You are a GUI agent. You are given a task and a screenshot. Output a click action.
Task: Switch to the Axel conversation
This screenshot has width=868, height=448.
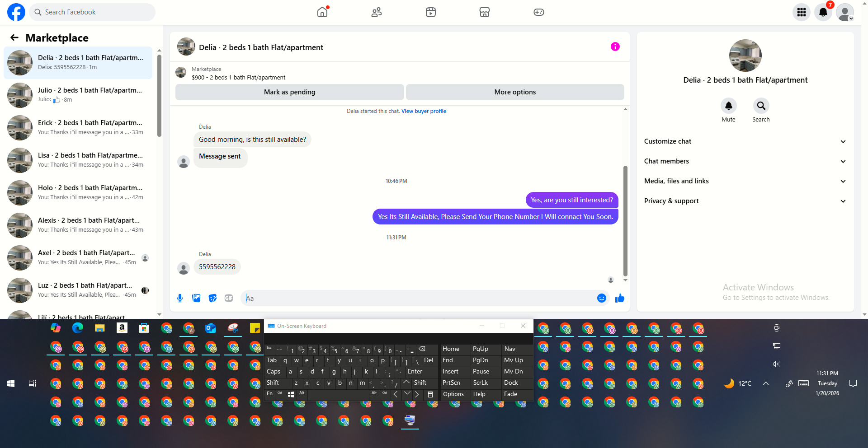pyautogui.click(x=78, y=257)
